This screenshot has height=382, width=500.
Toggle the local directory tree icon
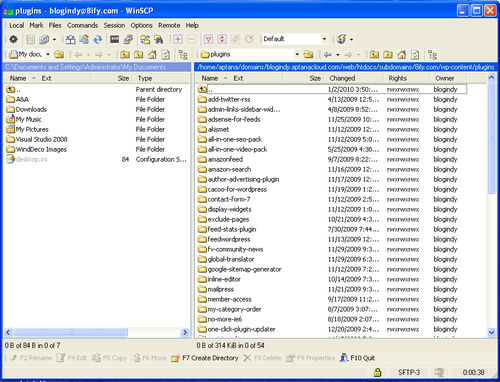183,54
